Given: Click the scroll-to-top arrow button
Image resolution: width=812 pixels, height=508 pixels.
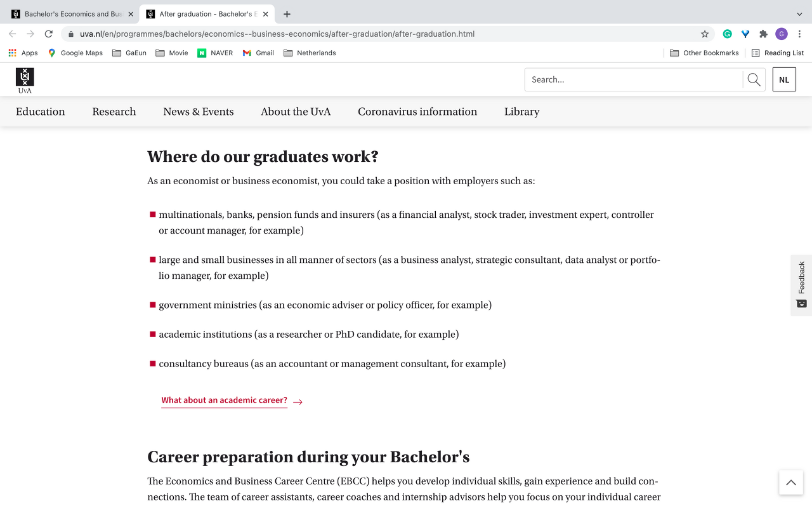Looking at the screenshot, I should pos(791,483).
